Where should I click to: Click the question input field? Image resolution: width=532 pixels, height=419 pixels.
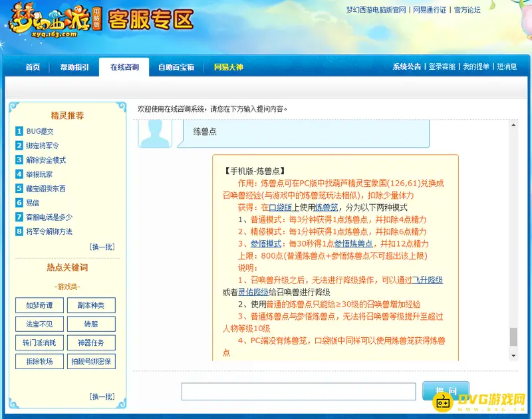pos(299,392)
